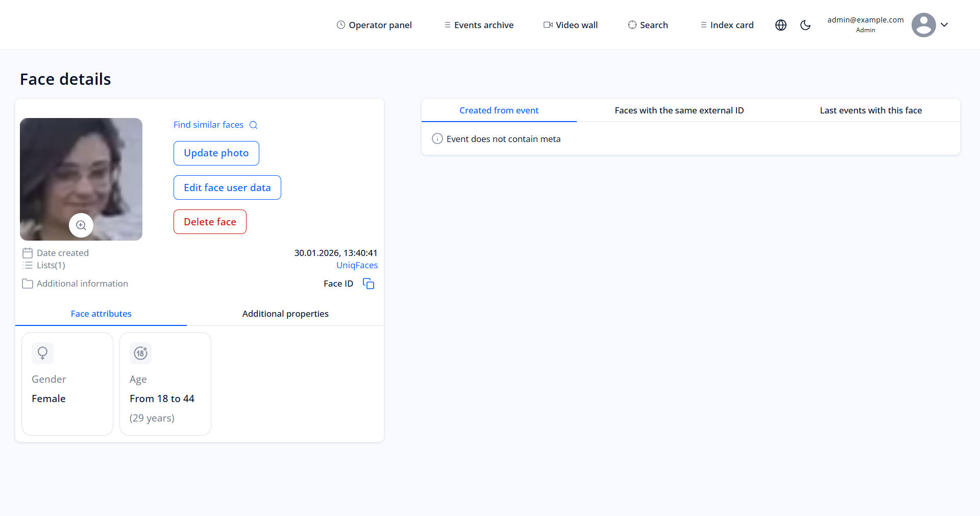
Task: Click the Delete face button
Action: pyautogui.click(x=210, y=222)
